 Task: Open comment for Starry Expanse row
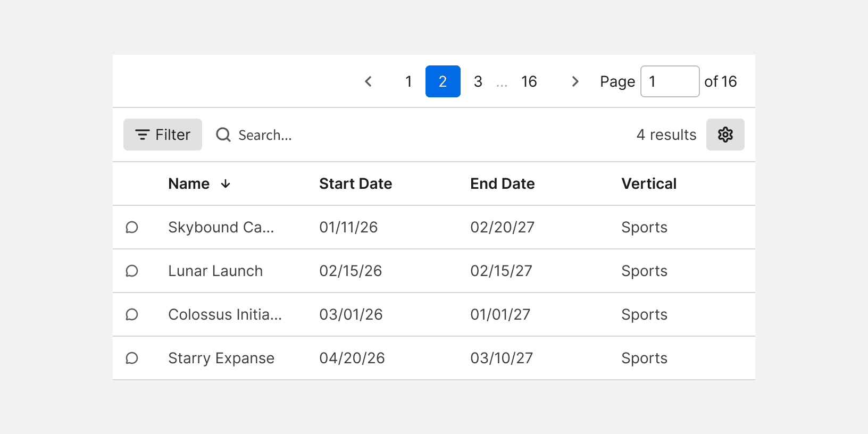(132, 358)
